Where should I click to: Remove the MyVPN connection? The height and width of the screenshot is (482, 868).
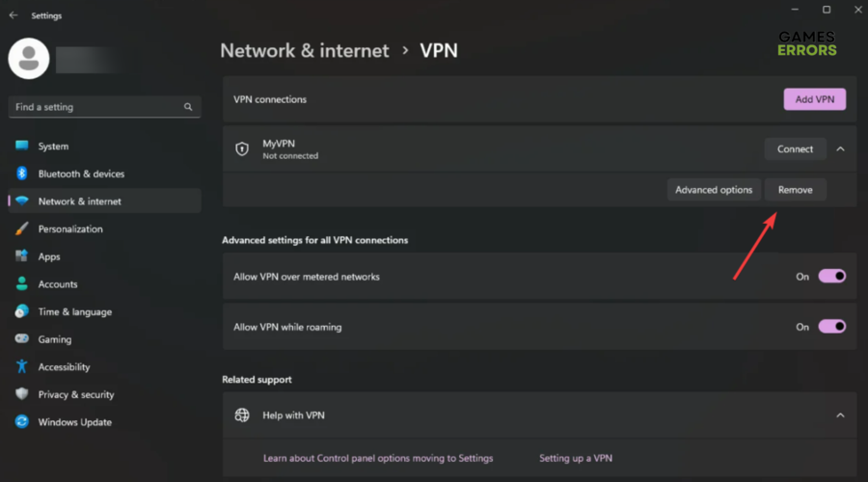795,190
